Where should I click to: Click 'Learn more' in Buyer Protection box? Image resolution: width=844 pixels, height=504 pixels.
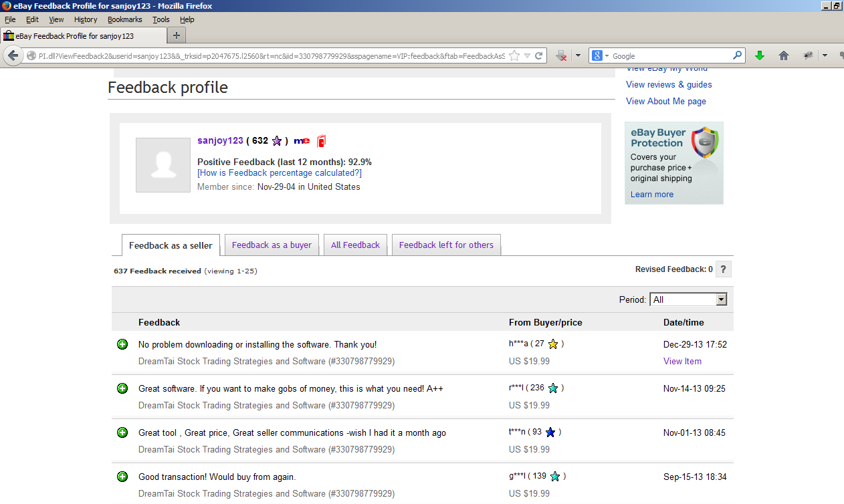point(652,195)
